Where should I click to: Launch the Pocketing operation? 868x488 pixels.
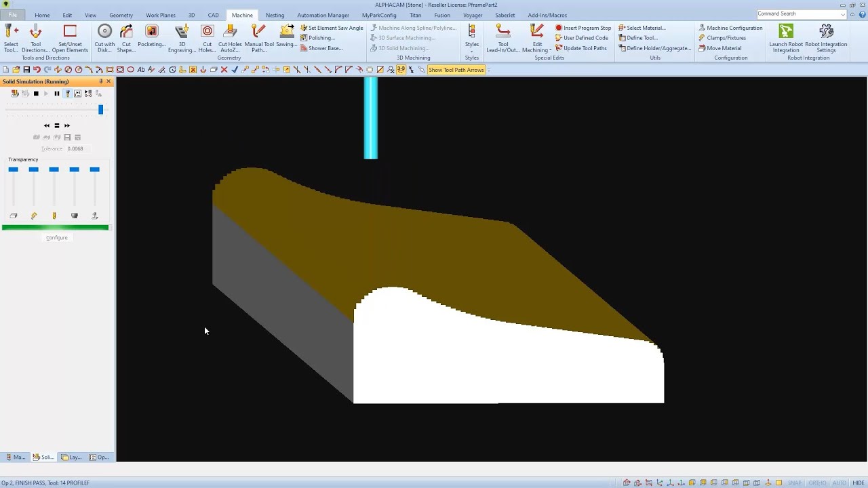151,37
